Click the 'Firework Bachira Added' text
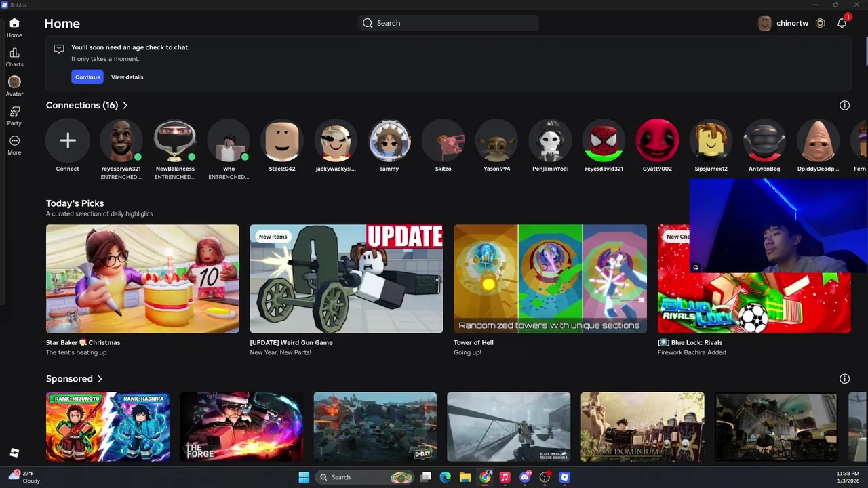The height and width of the screenshot is (488, 868). click(x=692, y=353)
